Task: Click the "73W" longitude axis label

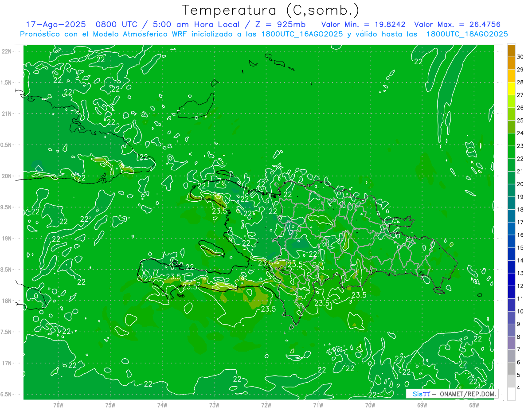Action: (x=214, y=405)
